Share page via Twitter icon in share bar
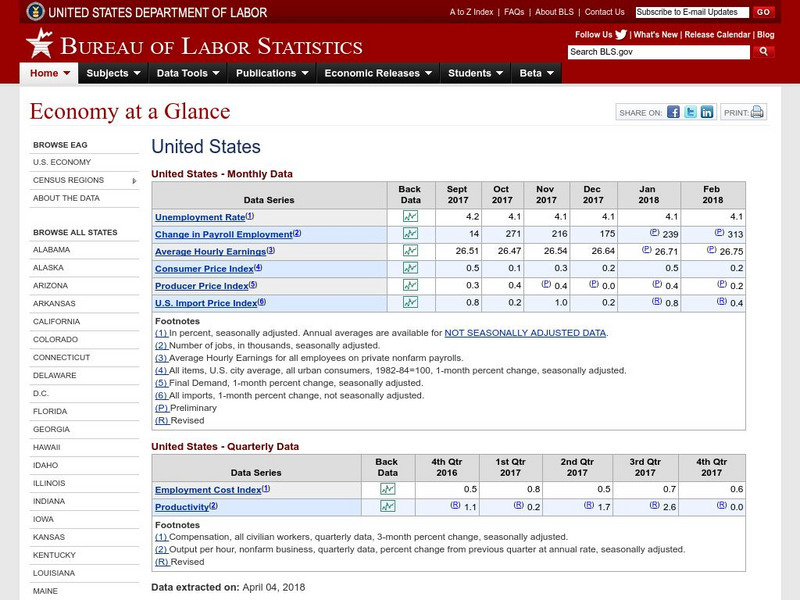Screen dimensions: 800x600 pos(690,112)
